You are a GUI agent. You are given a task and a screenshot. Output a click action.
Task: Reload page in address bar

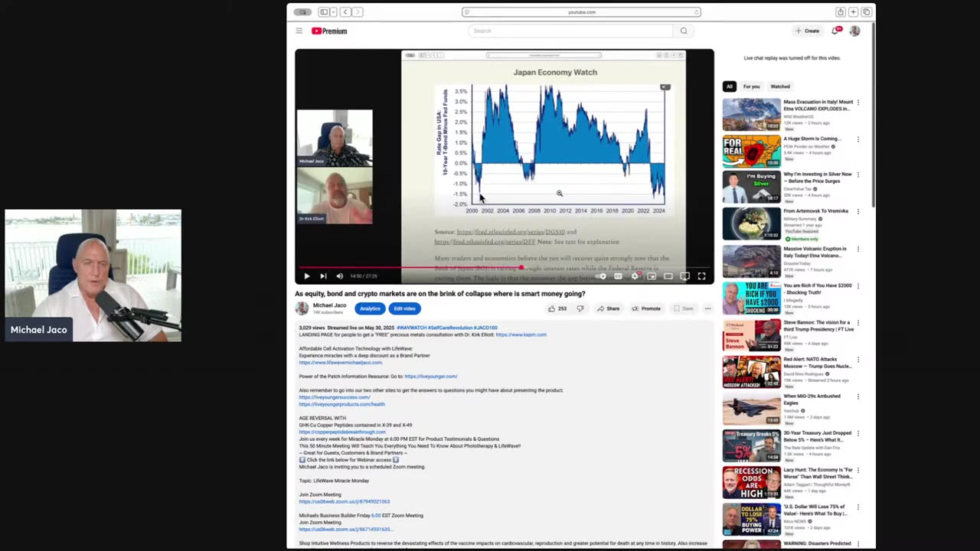click(696, 12)
